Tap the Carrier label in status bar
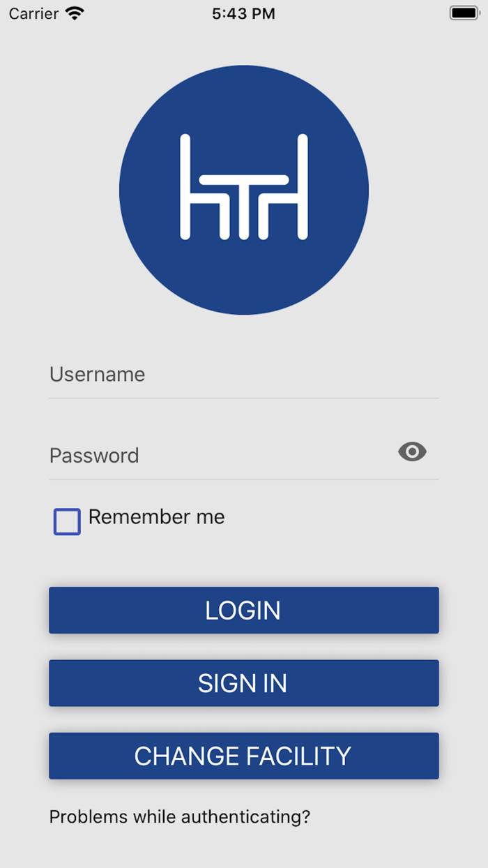The height and width of the screenshot is (868, 488). click(x=33, y=13)
